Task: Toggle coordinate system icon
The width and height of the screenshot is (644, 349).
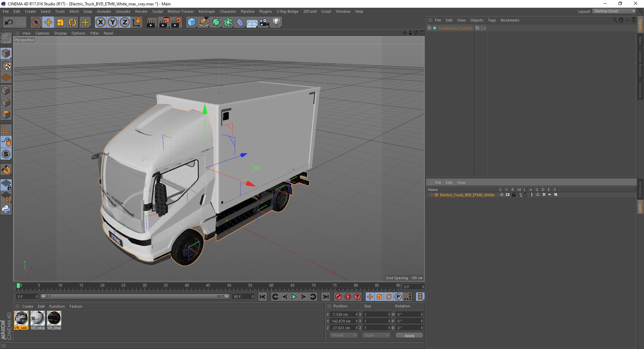Action: click(x=137, y=22)
